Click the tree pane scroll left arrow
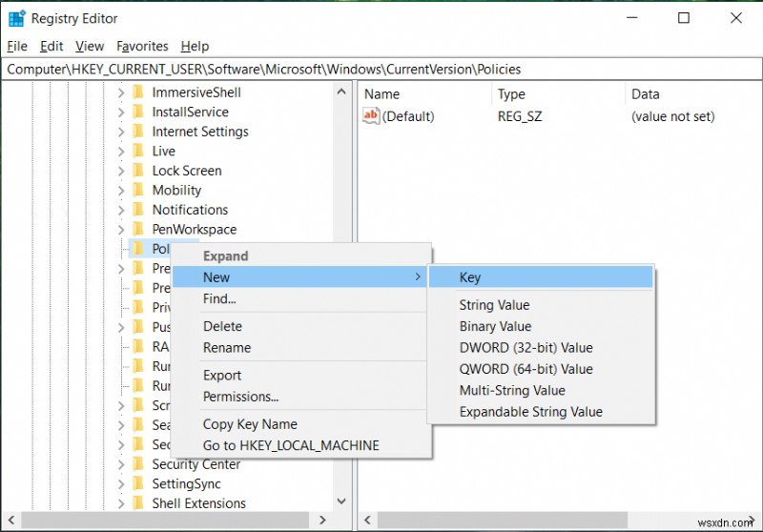 point(11,520)
